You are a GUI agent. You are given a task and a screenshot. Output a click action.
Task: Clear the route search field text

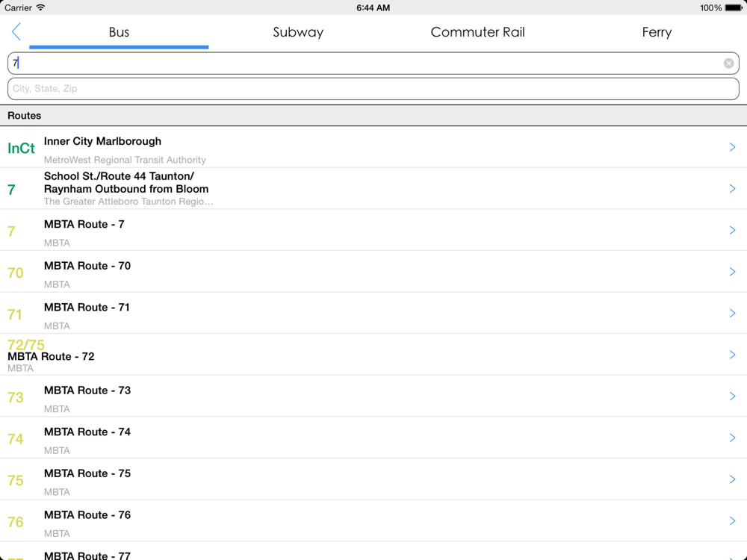(x=728, y=63)
